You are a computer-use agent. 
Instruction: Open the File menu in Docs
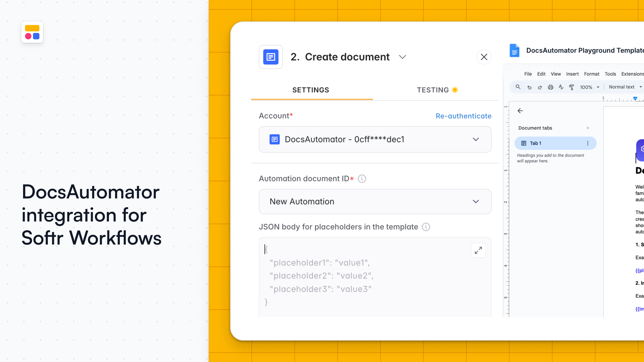point(528,74)
